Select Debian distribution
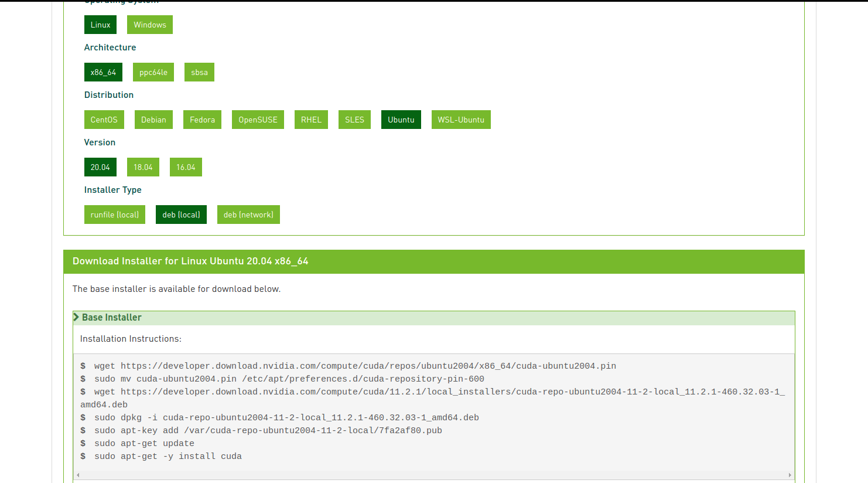 click(x=153, y=120)
